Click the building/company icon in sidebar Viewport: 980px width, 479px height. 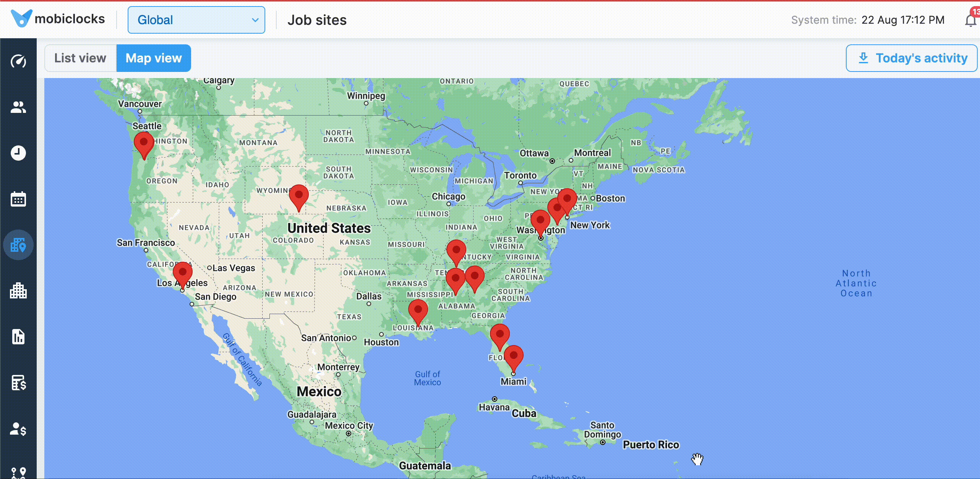tap(18, 291)
